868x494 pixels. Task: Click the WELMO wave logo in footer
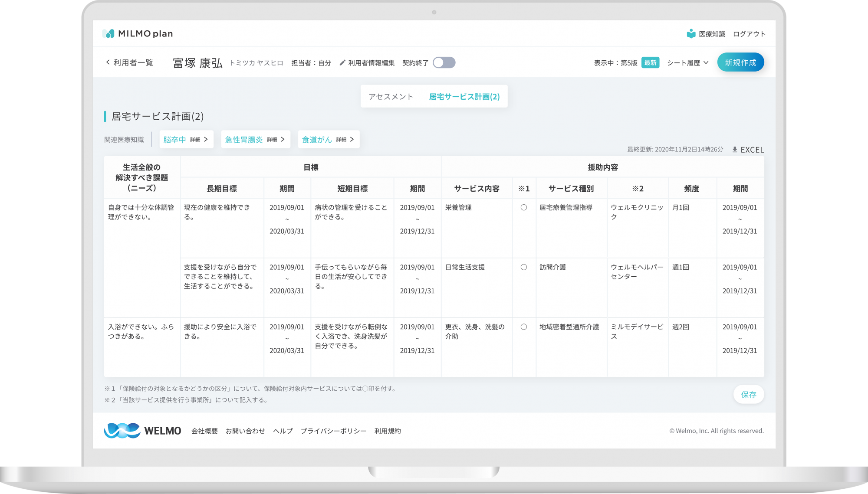[x=122, y=430]
